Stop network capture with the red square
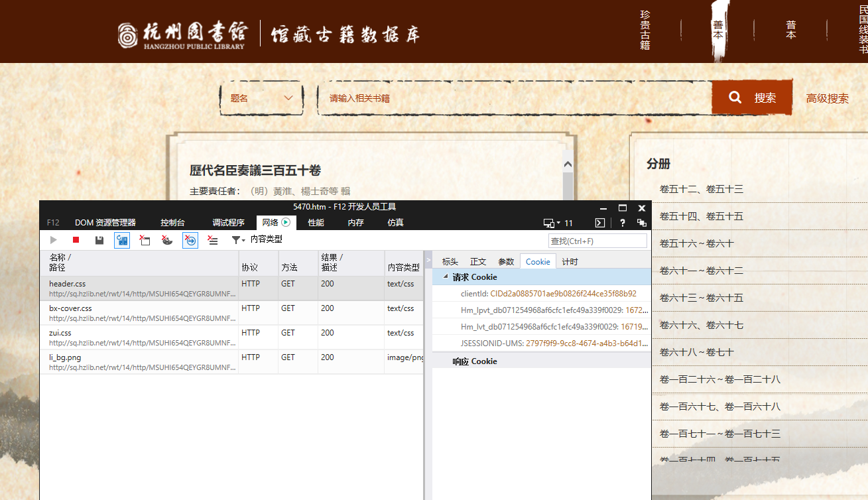Viewport: 868px width, 500px height. [x=76, y=240]
